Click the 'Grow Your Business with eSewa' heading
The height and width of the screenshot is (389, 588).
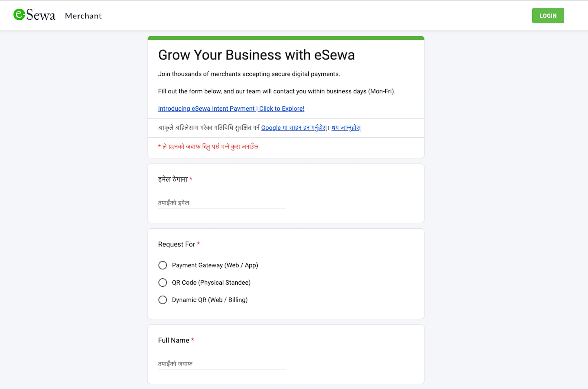click(x=256, y=55)
